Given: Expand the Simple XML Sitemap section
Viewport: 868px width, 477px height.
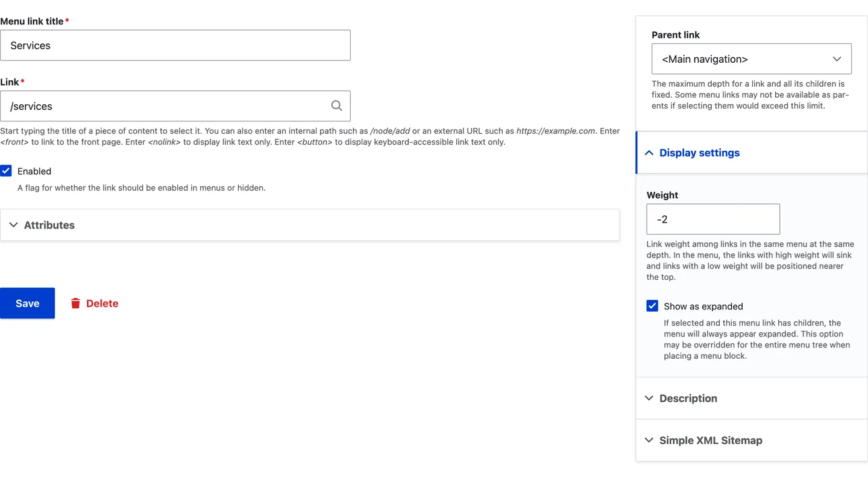Looking at the screenshot, I should point(752,440).
